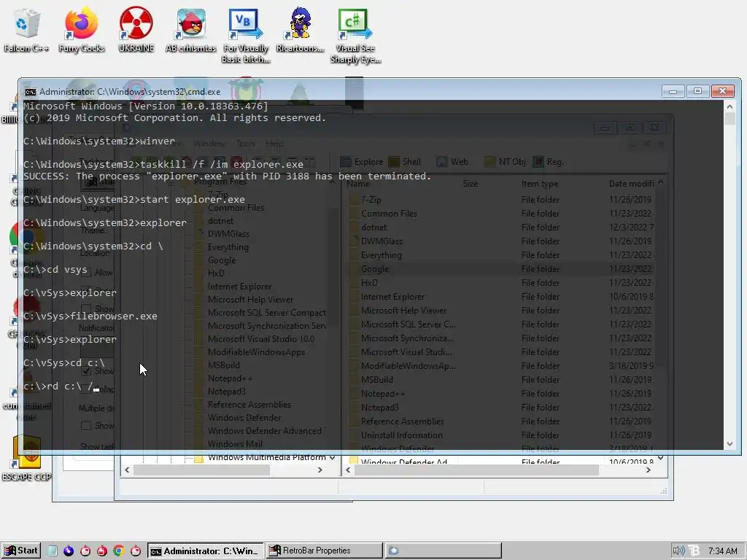
Task: Click the TB tray icon near clock
Action: [x=694, y=551]
